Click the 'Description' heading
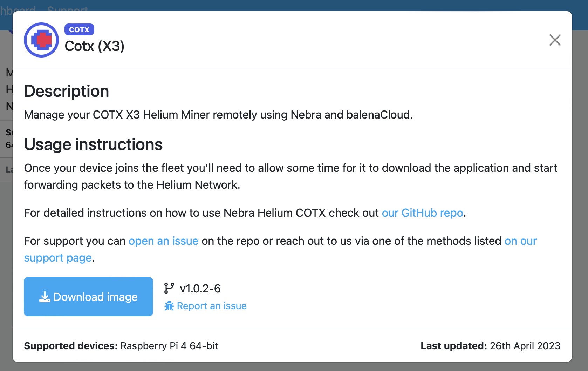This screenshot has height=371, width=588. click(67, 91)
